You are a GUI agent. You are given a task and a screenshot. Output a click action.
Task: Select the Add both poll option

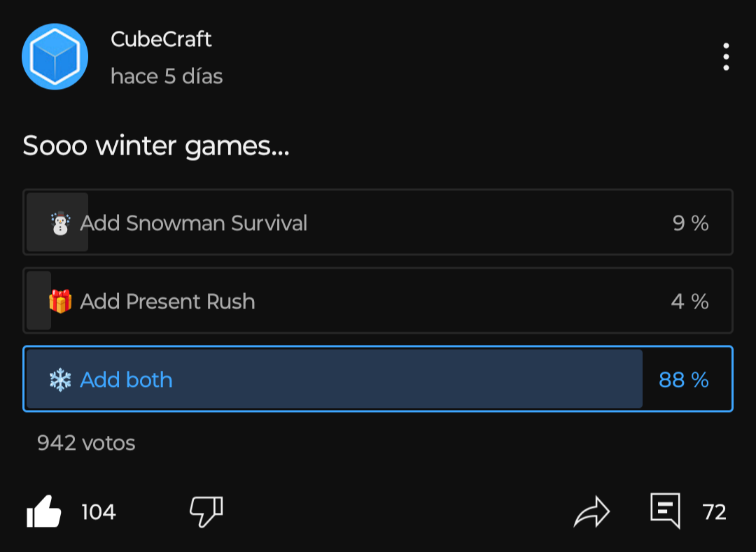coord(378,378)
